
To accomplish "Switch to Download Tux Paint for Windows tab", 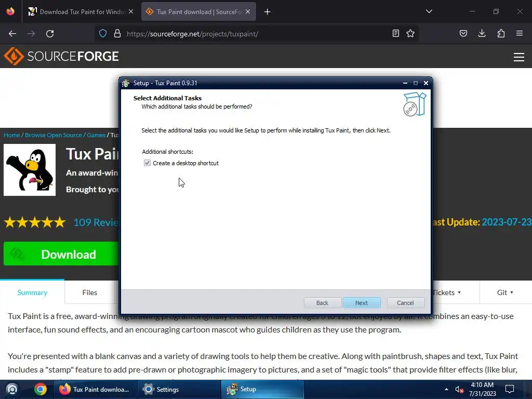I will click(x=82, y=12).
